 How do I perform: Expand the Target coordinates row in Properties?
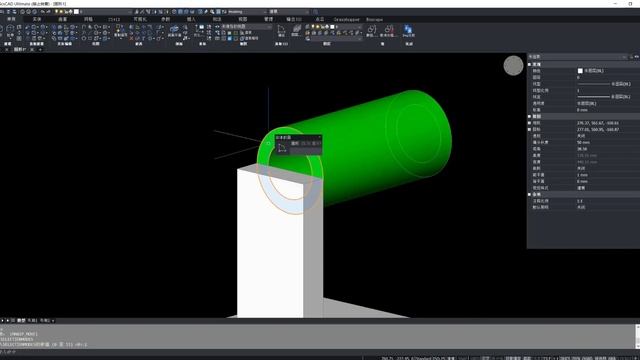[530, 129]
